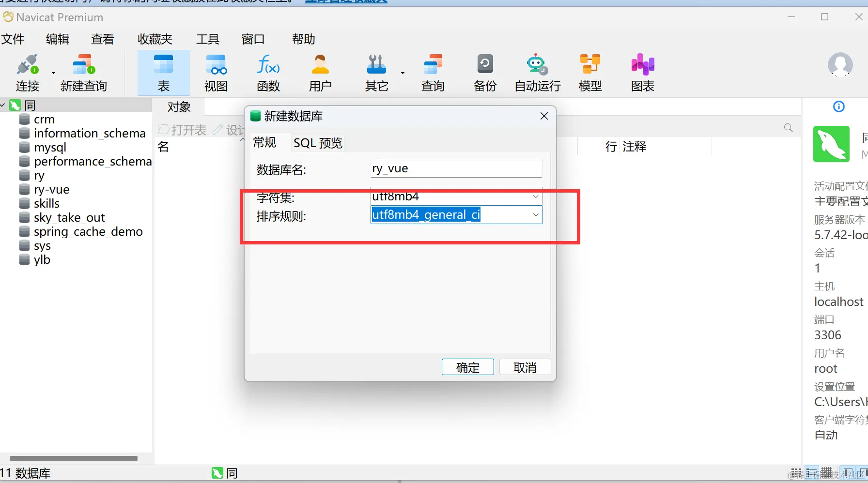Open the 字符集 character set dropdown
This screenshot has width=868, height=483.
(x=456, y=196)
